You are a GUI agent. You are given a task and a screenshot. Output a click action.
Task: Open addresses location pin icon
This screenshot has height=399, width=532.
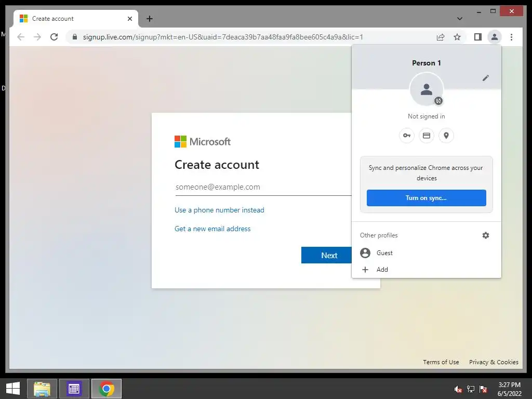coord(446,136)
